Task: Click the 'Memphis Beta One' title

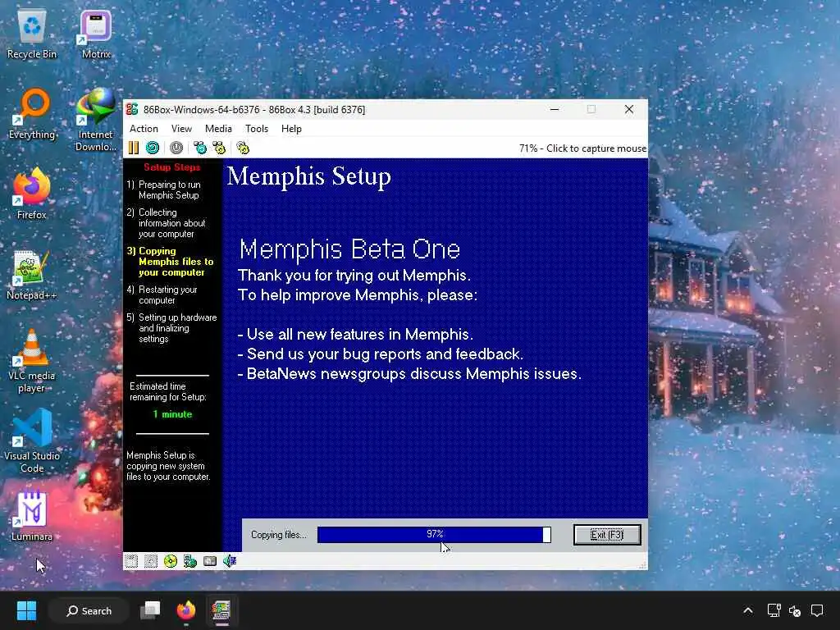Action: coord(349,249)
